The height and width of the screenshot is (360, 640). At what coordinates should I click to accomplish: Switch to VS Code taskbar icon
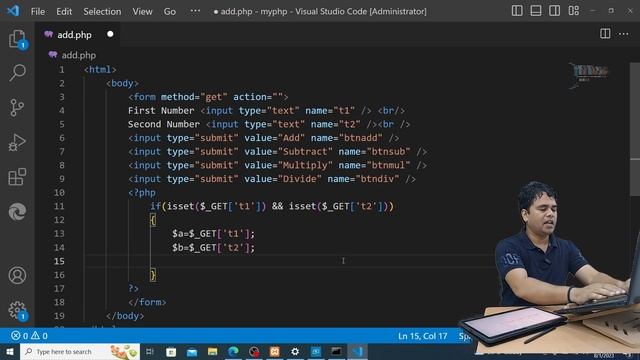click(358, 351)
